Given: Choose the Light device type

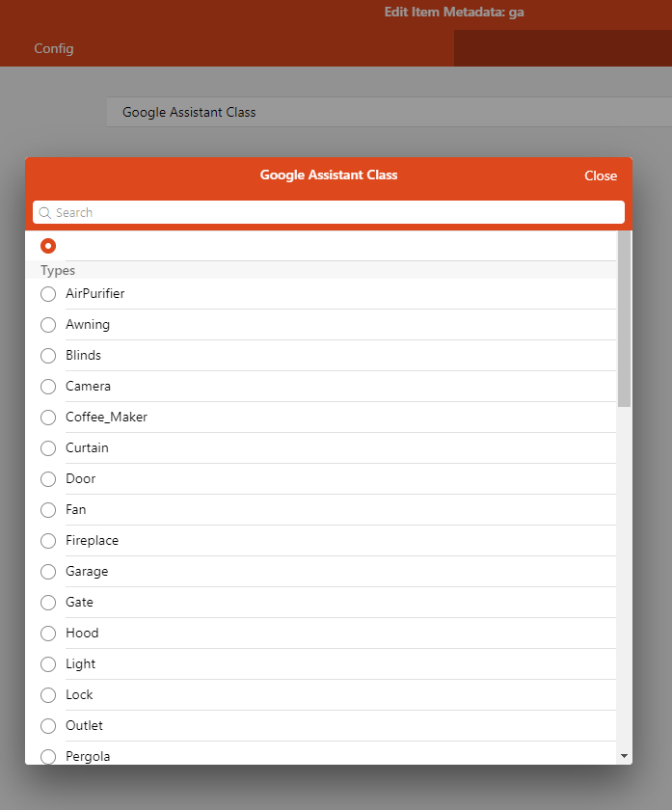Looking at the screenshot, I should (x=48, y=664).
